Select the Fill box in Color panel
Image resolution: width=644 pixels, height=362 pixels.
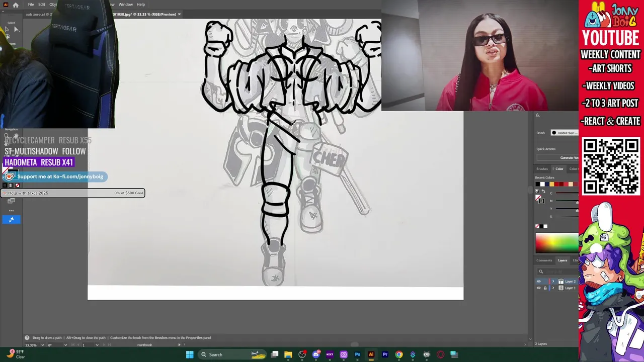(537, 198)
